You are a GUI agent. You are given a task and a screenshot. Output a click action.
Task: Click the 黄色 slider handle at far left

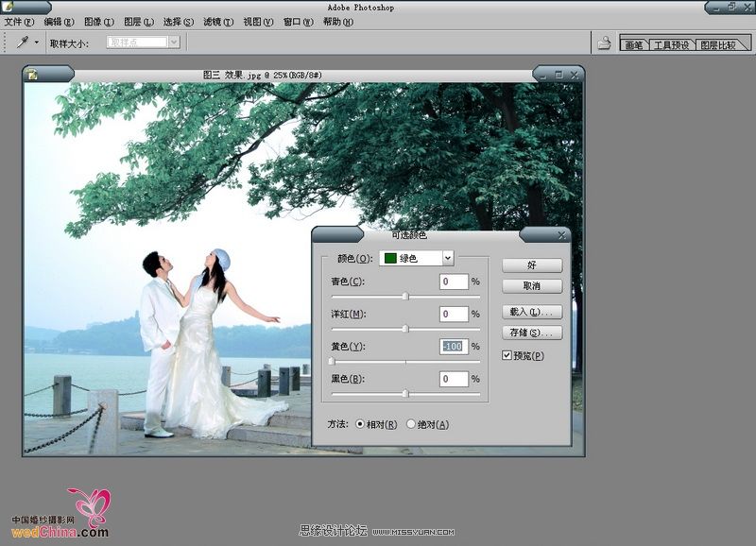[332, 361]
